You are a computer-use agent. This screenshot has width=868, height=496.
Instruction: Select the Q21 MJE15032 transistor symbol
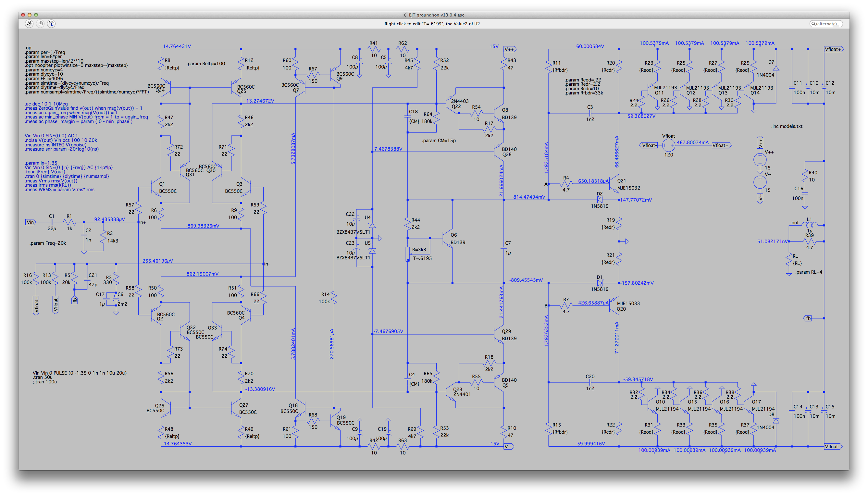click(614, 184)
